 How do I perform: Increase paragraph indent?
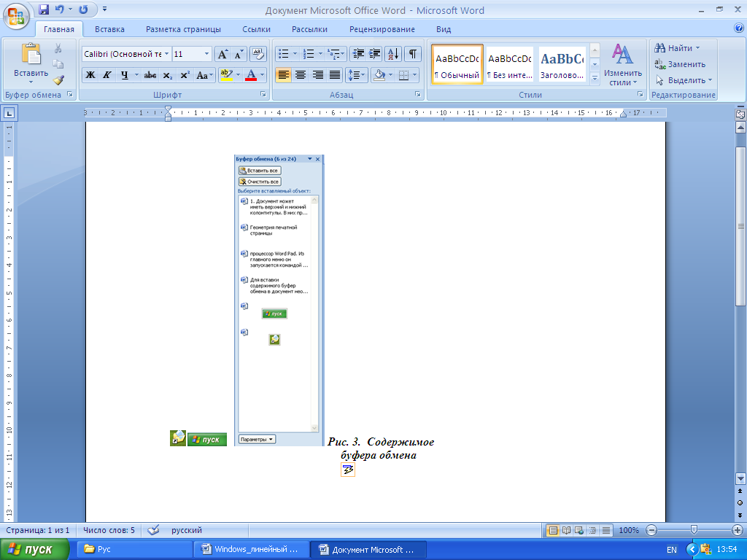(x=375, y=54)
